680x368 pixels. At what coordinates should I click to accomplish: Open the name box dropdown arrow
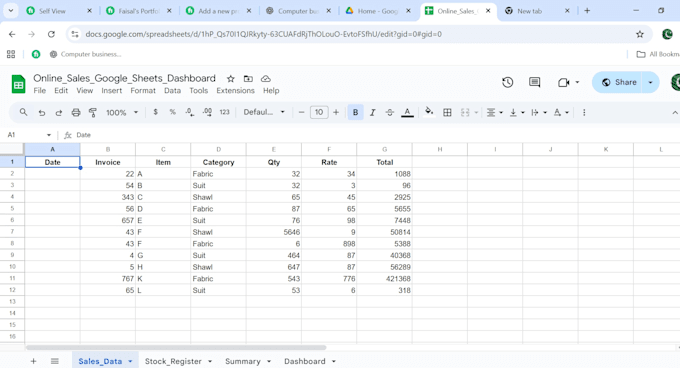(x=49, y=135)
